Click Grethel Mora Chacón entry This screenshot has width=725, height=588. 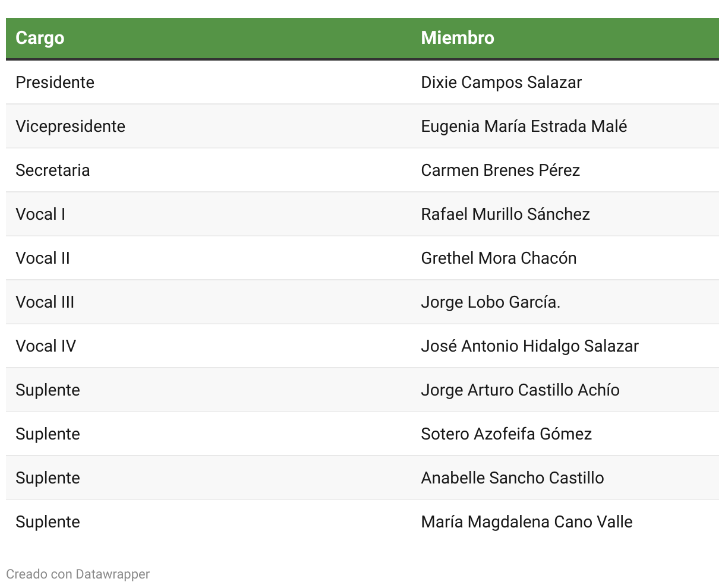pos(499,258)
